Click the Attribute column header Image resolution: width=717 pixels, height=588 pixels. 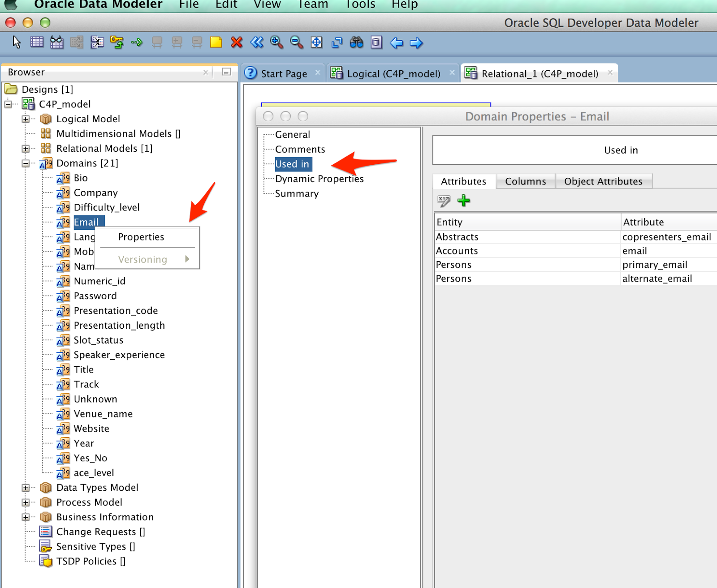pos(669,222)
